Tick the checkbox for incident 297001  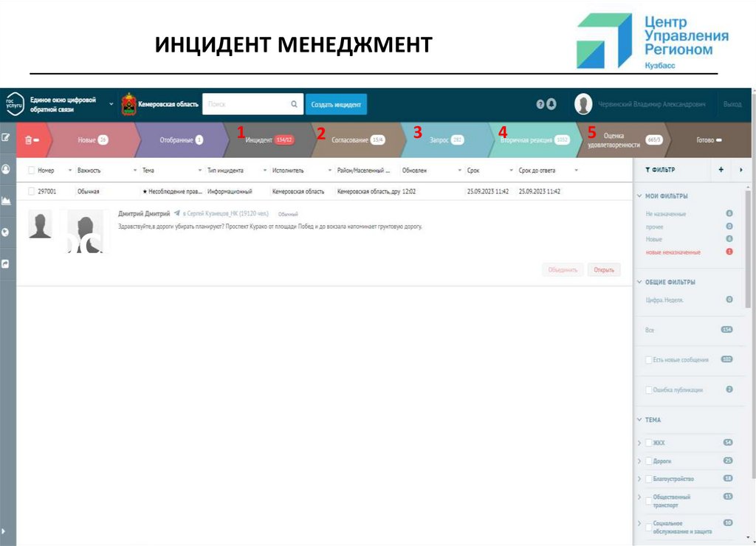pos(31,191)
